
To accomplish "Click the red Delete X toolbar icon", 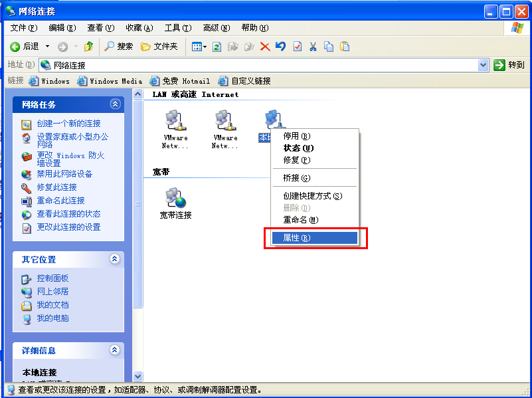I will click(x=264, y=47).
